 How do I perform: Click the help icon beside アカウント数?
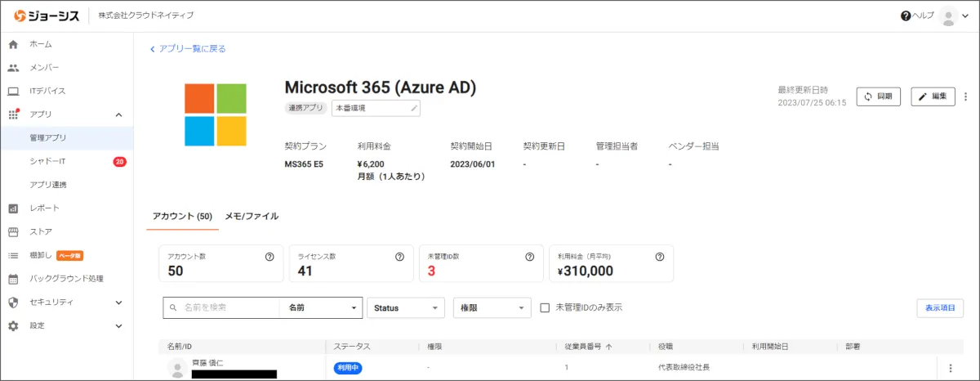pyautogui.click(x=269, y=257)
